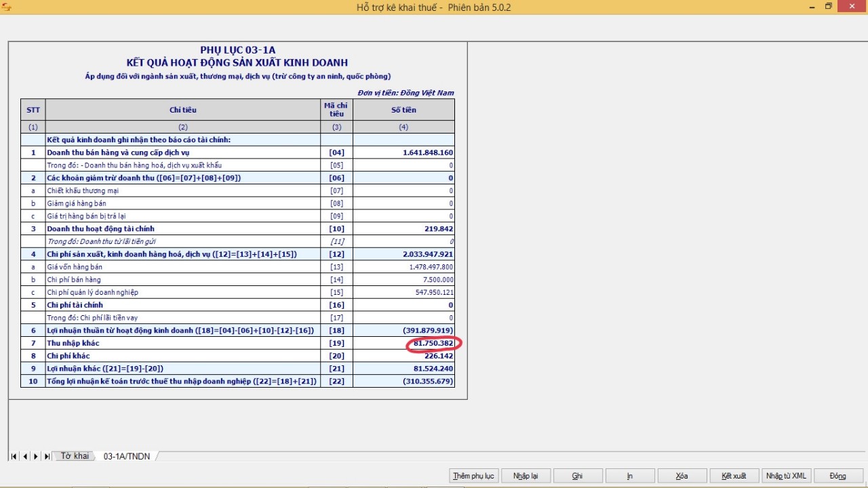Click the row label Doanh thu hoạt động tài chính
Image resolution: width=868 pixels, height=488 pixels.
point(100,229)
